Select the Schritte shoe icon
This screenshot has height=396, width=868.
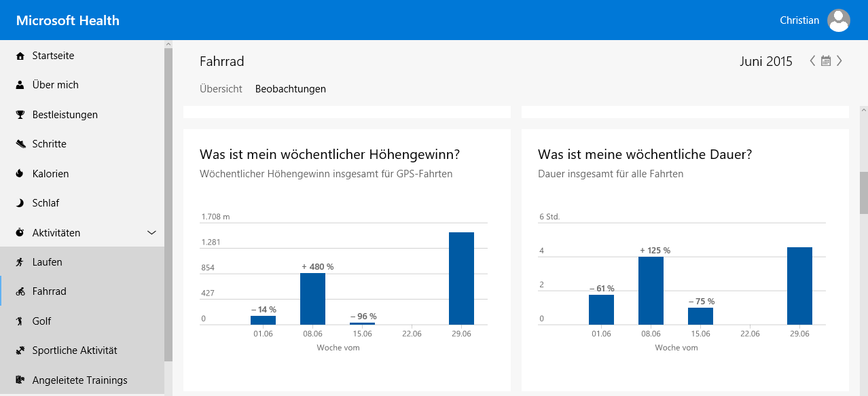coord(20,144)
